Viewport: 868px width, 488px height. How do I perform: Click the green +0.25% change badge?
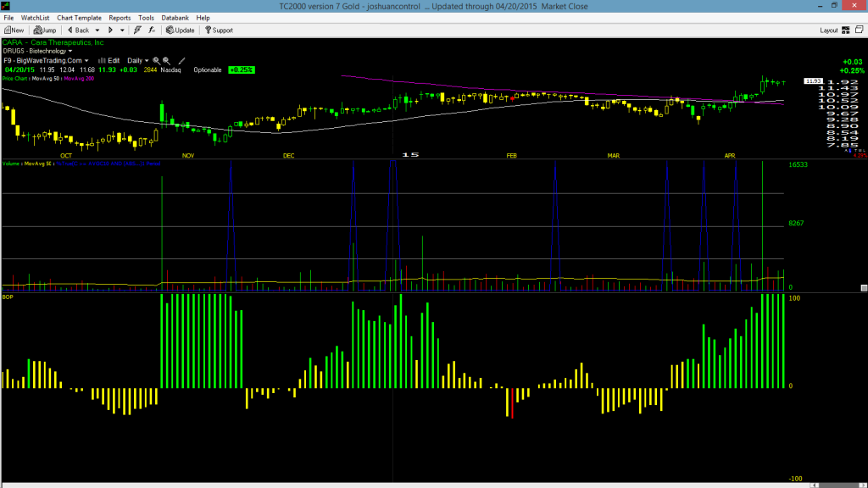pos(242,70)
